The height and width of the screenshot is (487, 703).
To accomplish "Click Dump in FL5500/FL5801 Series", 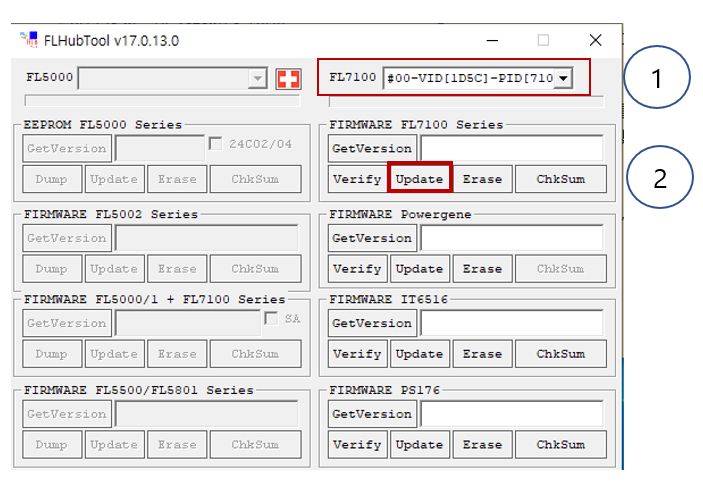I will pos(52,444).
